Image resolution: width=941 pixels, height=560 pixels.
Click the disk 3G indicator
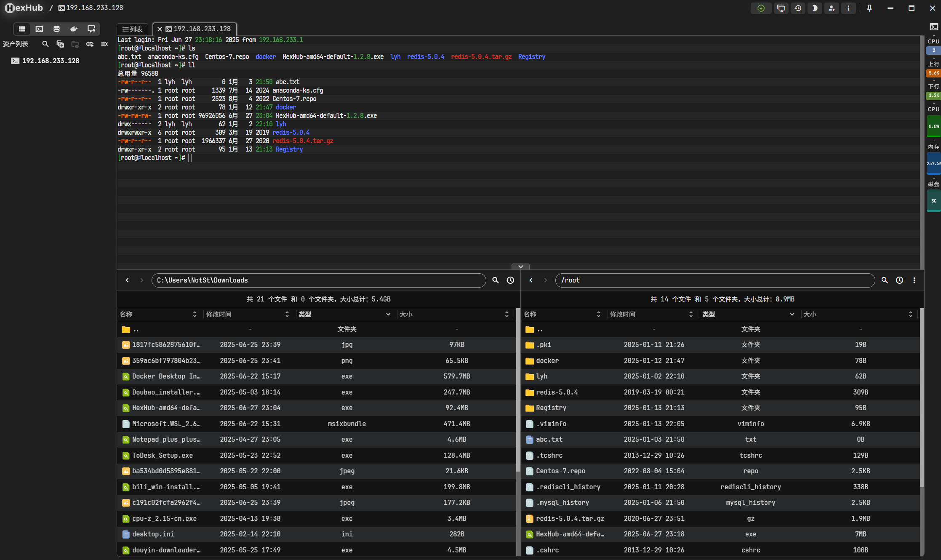pyautogui.click(x=933, y=201)
